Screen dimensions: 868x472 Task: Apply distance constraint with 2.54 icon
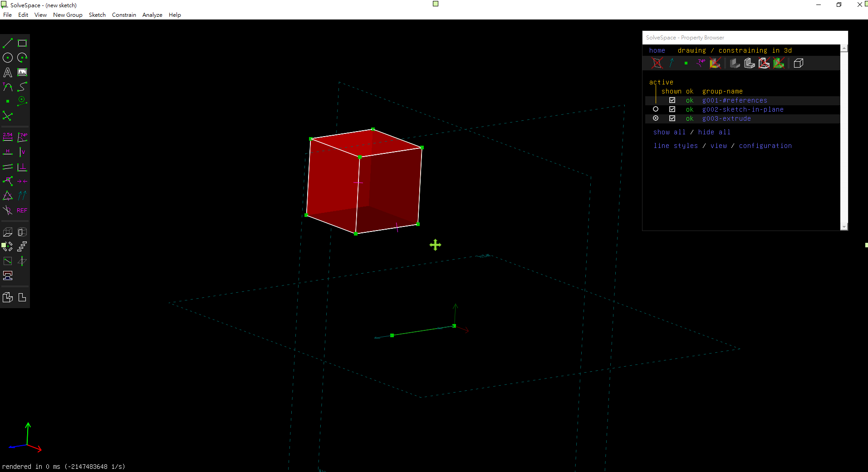point(8,137)
